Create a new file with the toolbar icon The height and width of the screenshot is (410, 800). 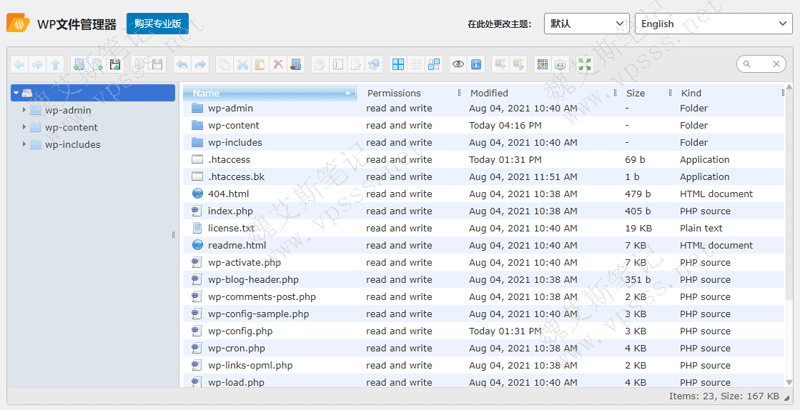97,64
